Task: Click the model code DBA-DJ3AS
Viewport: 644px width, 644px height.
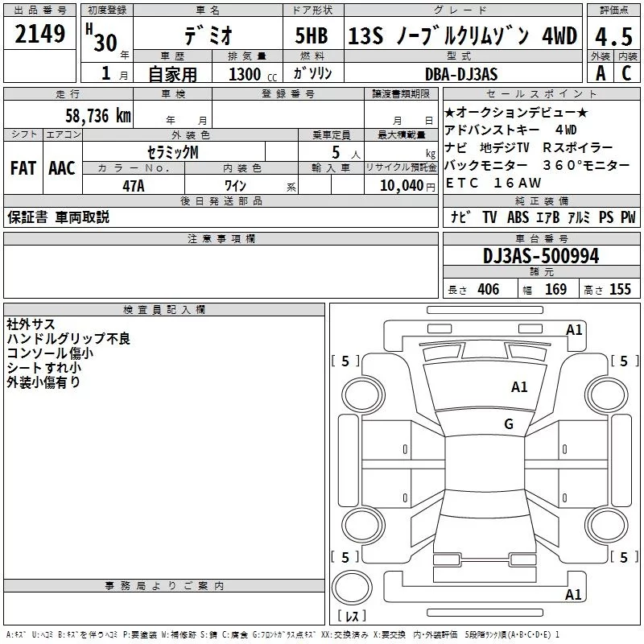Action: (x=461, y=74)
